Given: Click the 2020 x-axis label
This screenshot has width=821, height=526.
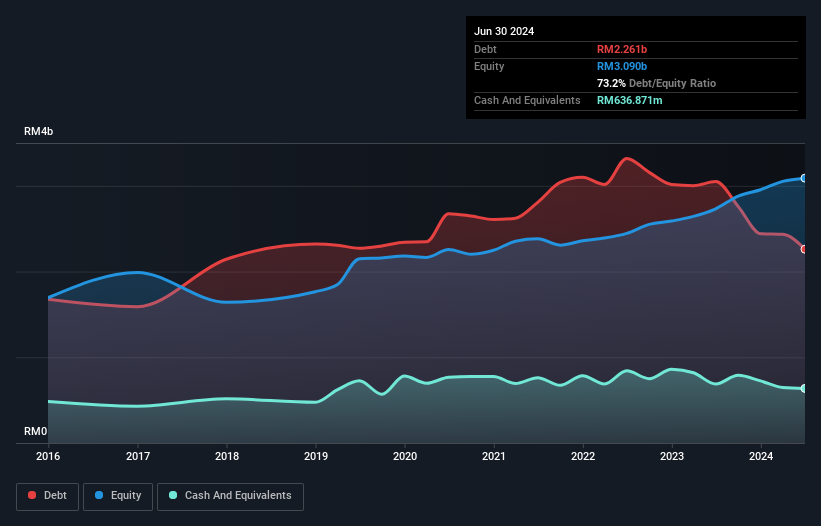Looking at the screenshot, I should (405, 456).
